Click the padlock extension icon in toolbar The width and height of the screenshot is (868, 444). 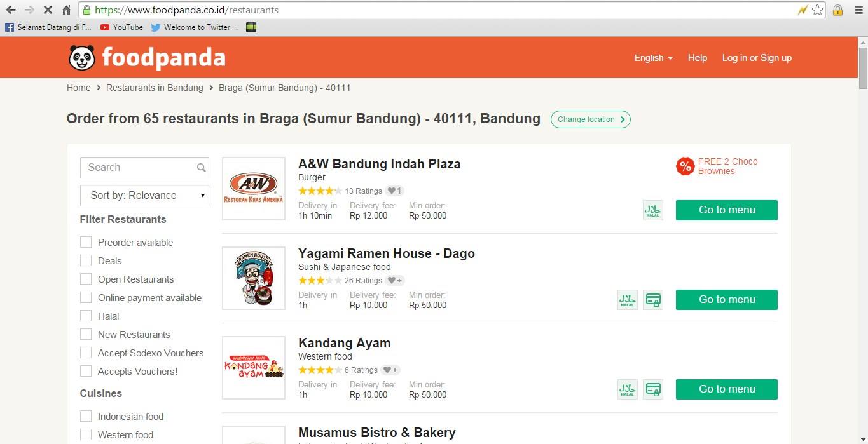click(838, 10)
